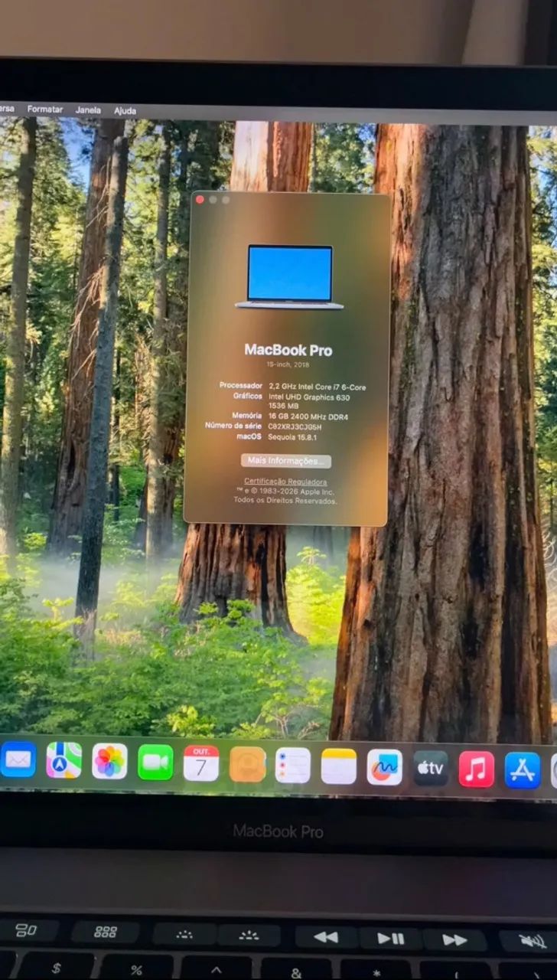Open the Certificação Reguladora link

(285, 482)
